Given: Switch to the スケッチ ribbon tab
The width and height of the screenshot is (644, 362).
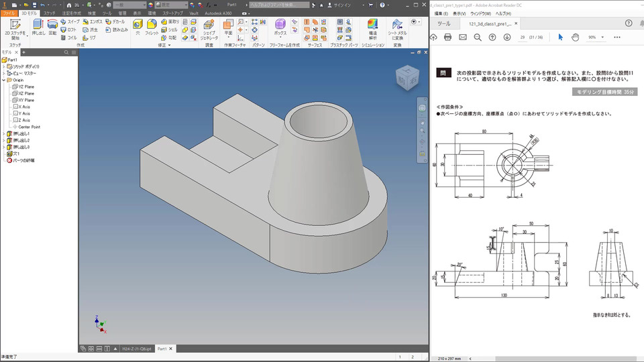Looking at the screenshot, I should click(49, 13).
